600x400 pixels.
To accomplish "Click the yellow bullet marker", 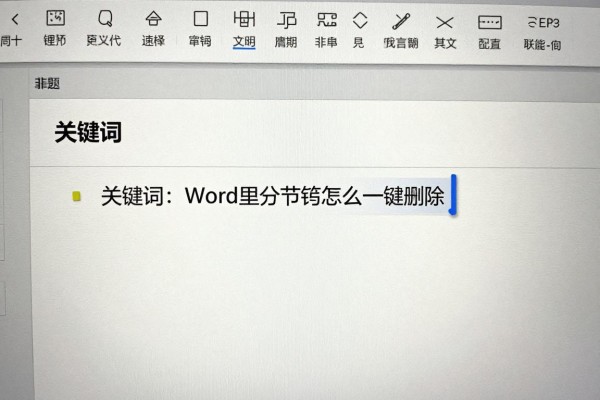I will (77, 196).
